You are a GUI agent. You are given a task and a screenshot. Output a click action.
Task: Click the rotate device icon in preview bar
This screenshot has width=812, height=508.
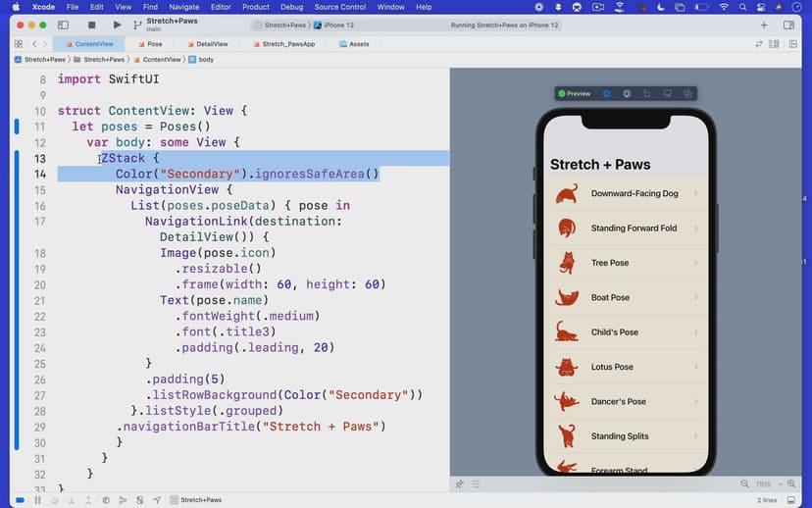[x=647, y=93]
